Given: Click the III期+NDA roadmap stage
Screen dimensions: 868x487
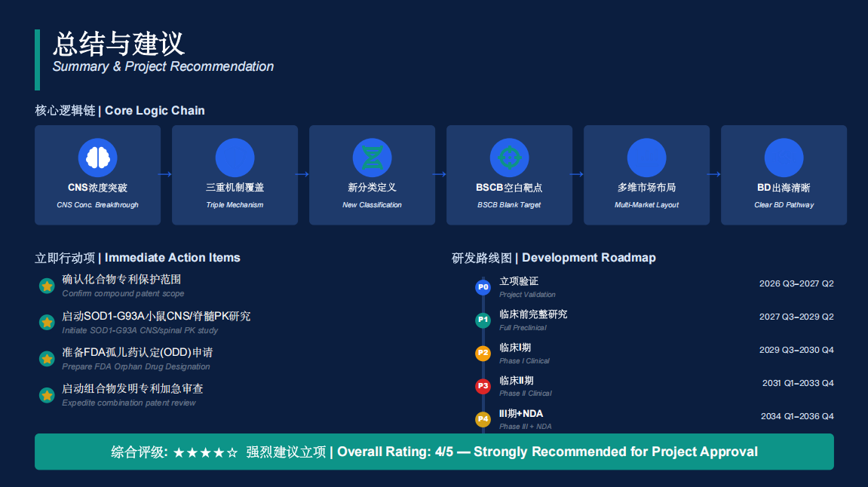Looking at the screenshot, I should [x=521, y=413].
